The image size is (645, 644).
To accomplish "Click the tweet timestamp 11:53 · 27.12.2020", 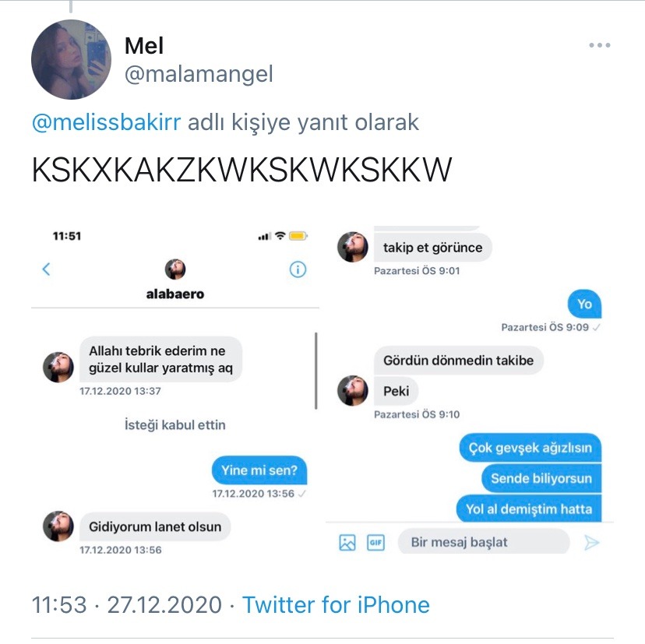I will 127,604.
